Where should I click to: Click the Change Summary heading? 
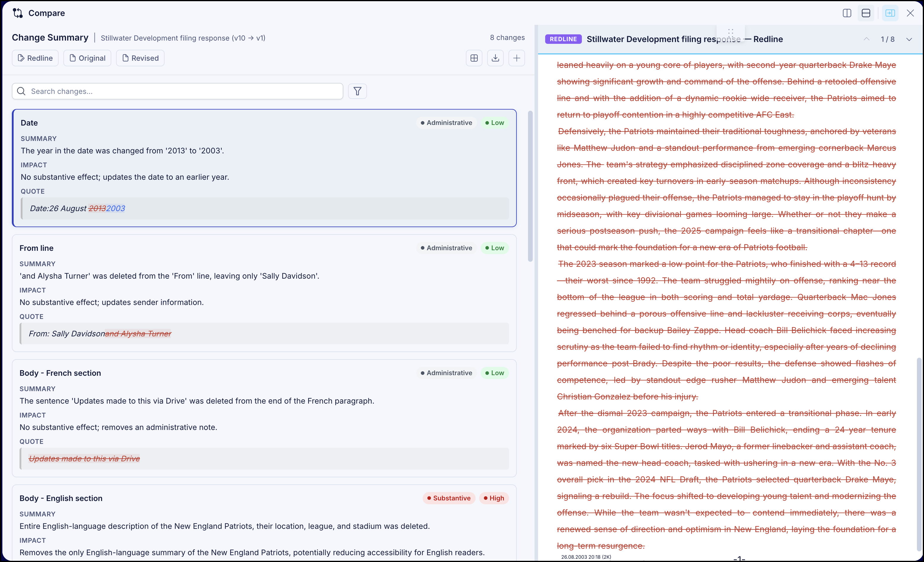50,38
